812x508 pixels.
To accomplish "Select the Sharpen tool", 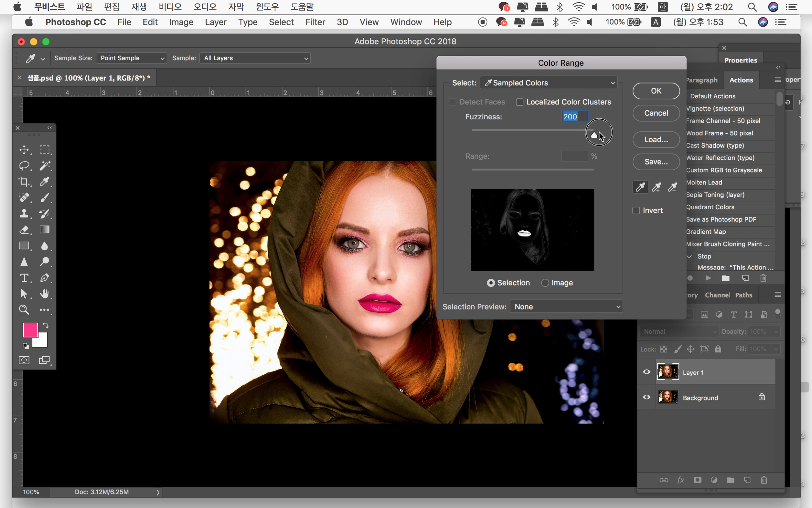I will [24, 262].
